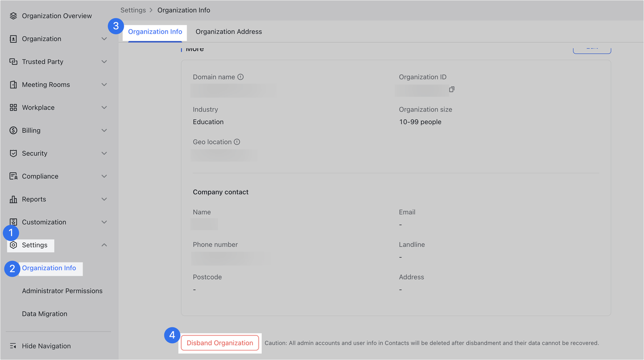The height and width of the screenshot is (360, 644).
Task: Open Data Migration in sidebar
Action: click(x=44, y=314)
